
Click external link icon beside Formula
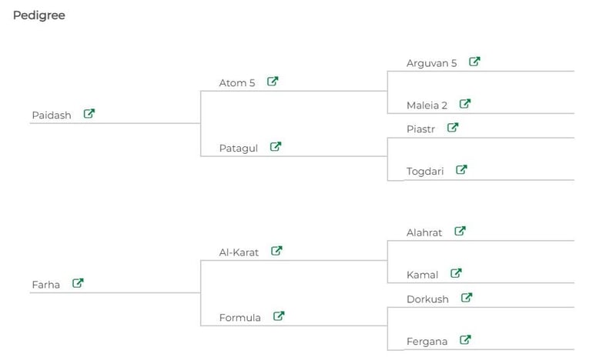click(x=279, y=316)
